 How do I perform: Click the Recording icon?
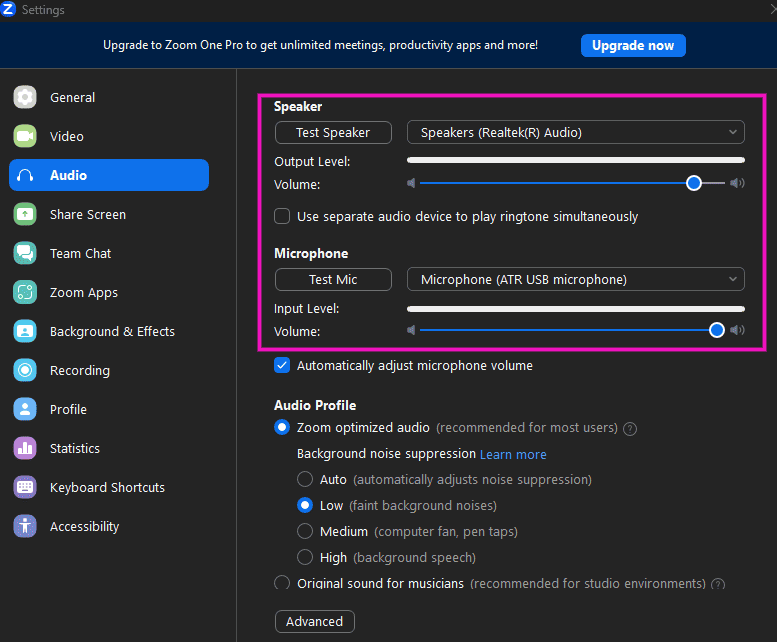25,370
